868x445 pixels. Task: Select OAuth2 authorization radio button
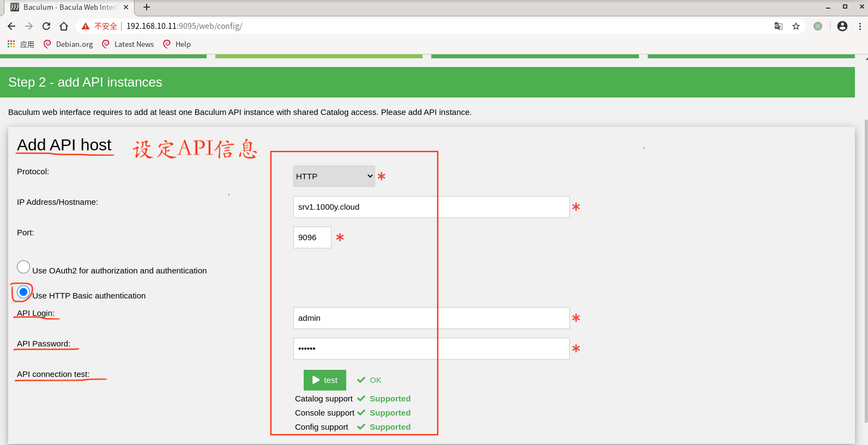pyautogui.click(x=23, y=267)
